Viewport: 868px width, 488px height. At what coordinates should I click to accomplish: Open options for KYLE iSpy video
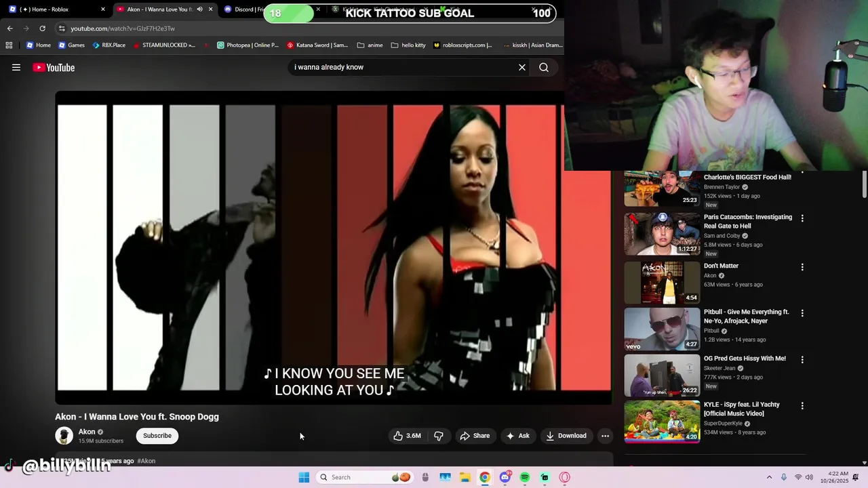802,405
